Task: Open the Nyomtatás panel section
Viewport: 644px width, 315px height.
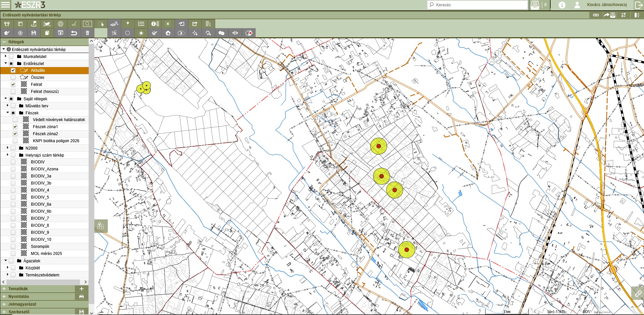Action: click(x=38, y=297)
